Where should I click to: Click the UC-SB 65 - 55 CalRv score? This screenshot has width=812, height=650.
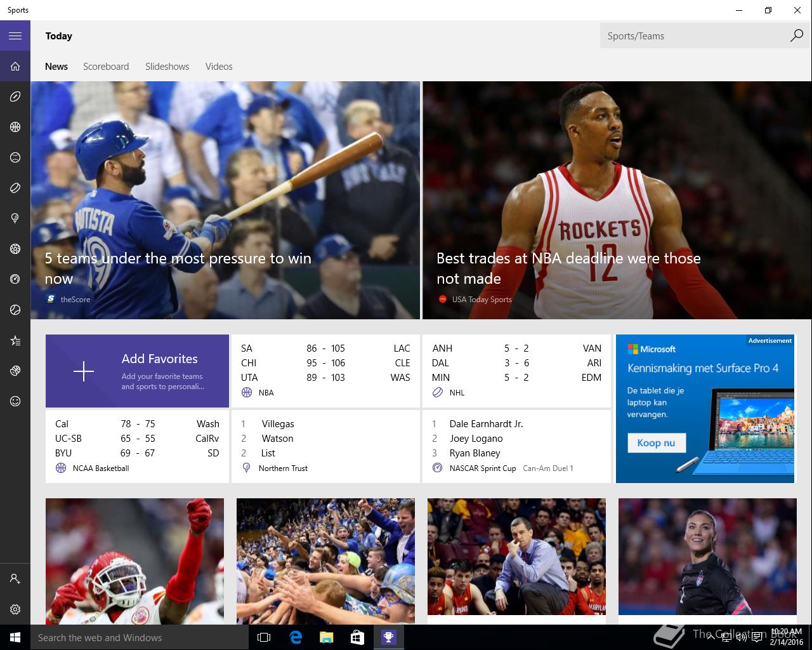pyautogui.click(x=137, y=438)
